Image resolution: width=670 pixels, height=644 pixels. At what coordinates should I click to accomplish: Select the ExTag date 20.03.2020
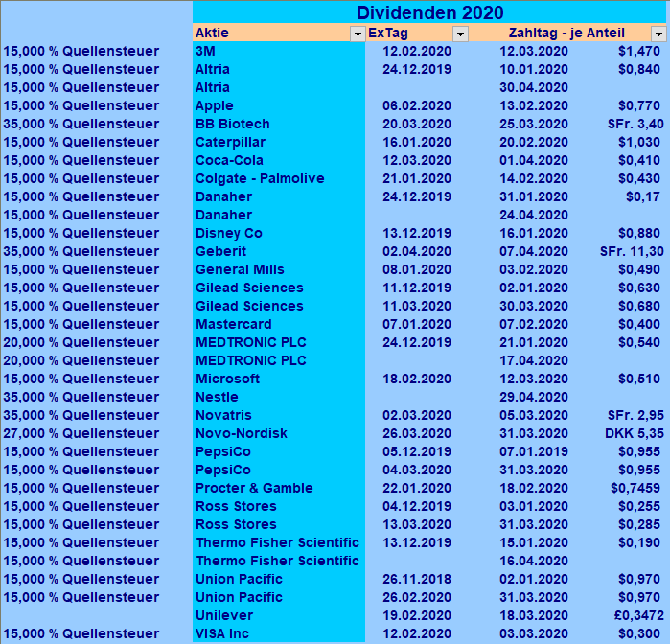pyautogui.click(x=417, y=124)
